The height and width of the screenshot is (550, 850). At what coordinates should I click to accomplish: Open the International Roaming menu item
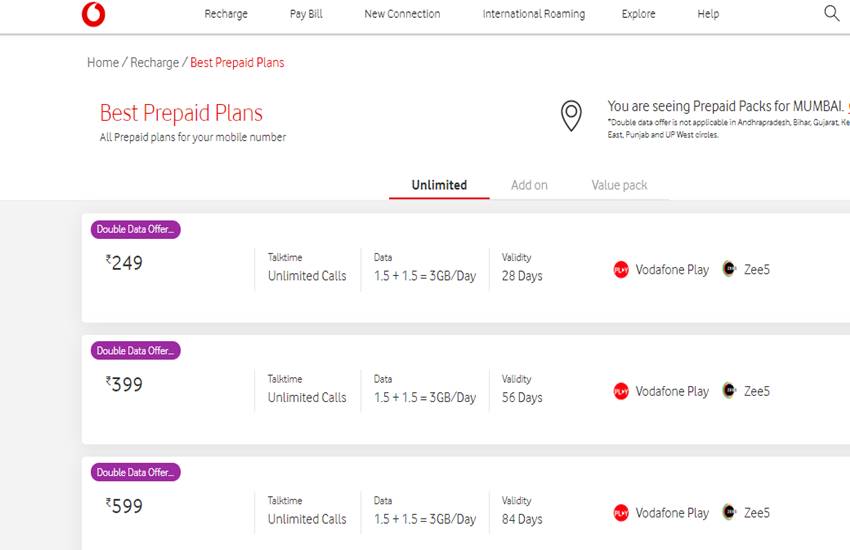point(534,14)
